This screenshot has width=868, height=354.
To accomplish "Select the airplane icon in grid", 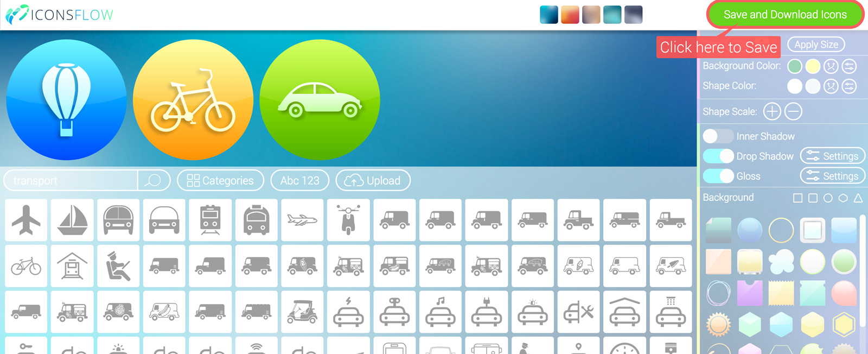I will [x=26, y=220].
